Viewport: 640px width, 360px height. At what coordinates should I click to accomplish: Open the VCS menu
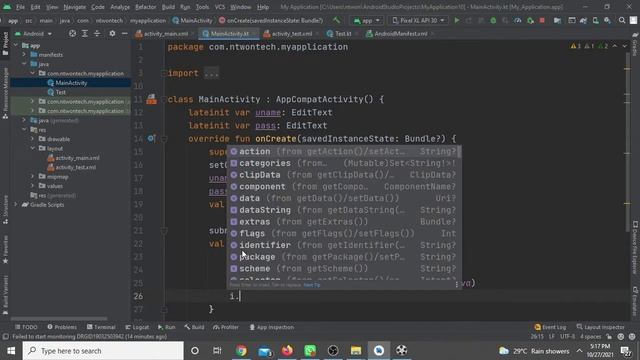(220, 7)
